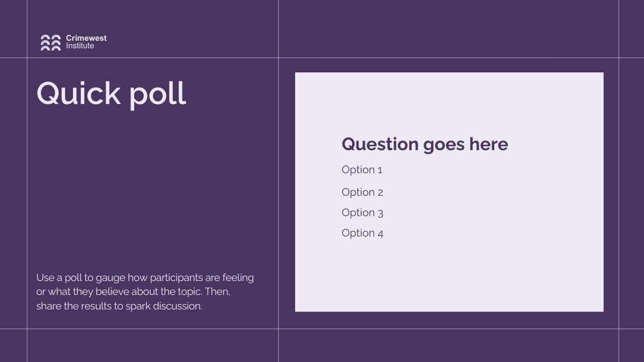This screenshot has width=644, height=362.
Task: Pick Option 4 in the poll
Action: (x=362, y=233)
